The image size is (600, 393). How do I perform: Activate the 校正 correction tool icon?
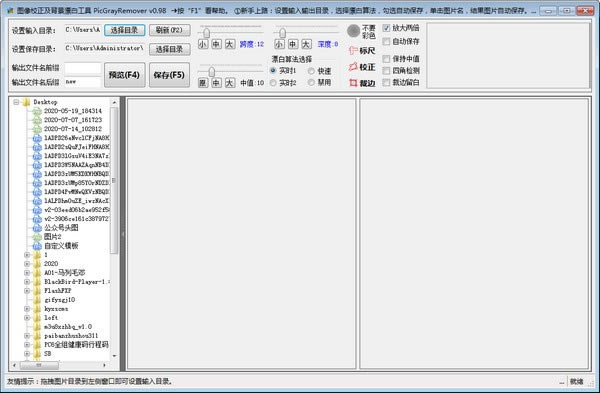point(353,67)
